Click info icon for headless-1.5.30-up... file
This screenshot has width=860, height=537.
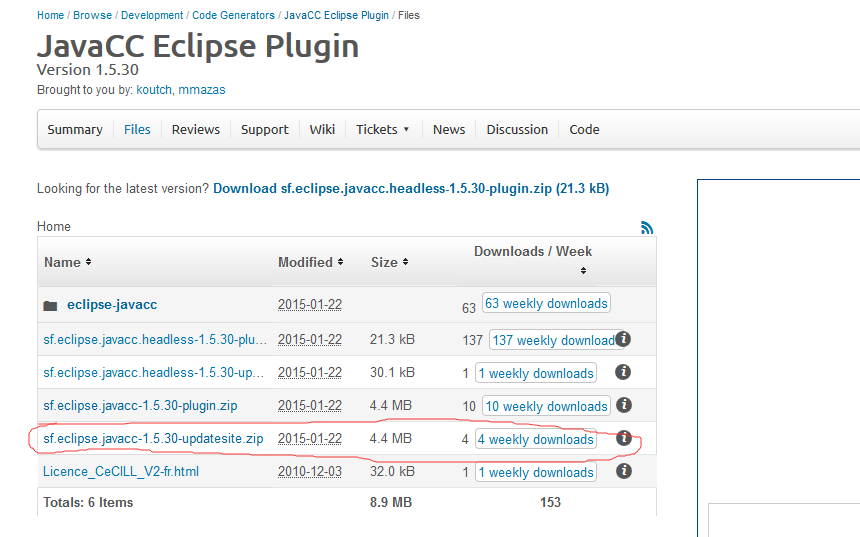(x=623, y=372)
